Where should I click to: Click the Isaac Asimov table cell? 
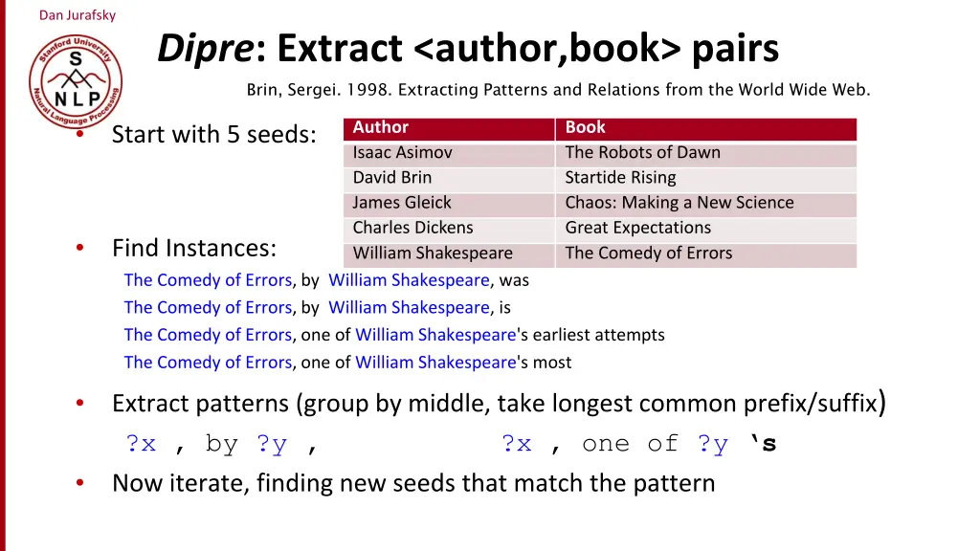(x=449, y=153)
